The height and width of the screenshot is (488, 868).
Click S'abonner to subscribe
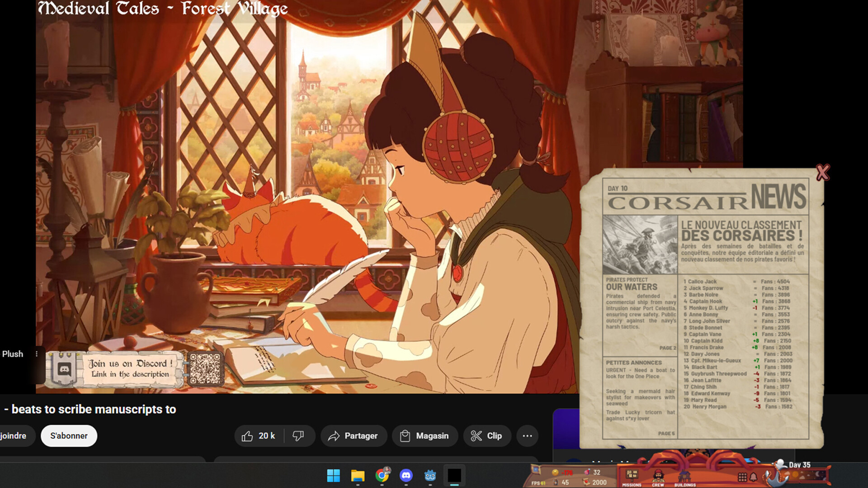(x=69, y=436)
